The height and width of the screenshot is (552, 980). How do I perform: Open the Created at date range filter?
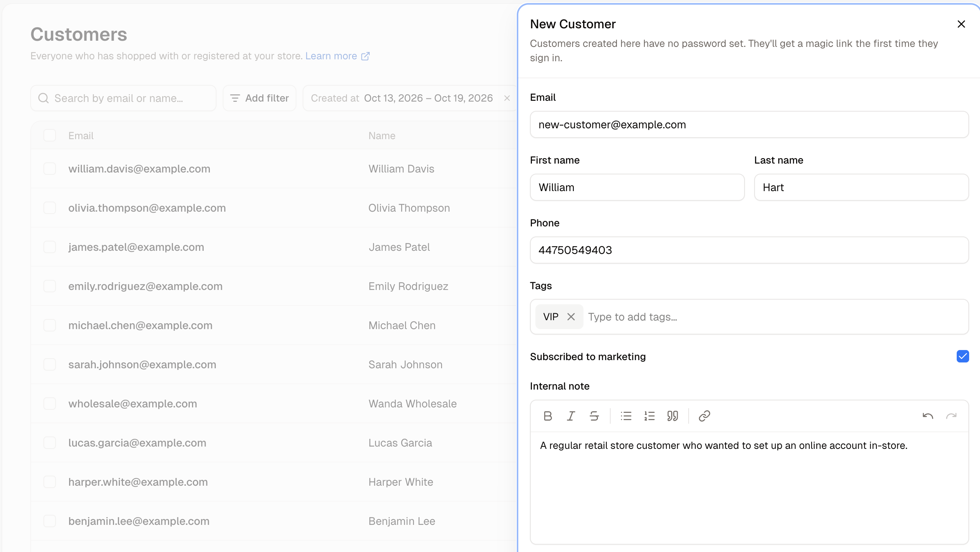coord(402,98)
